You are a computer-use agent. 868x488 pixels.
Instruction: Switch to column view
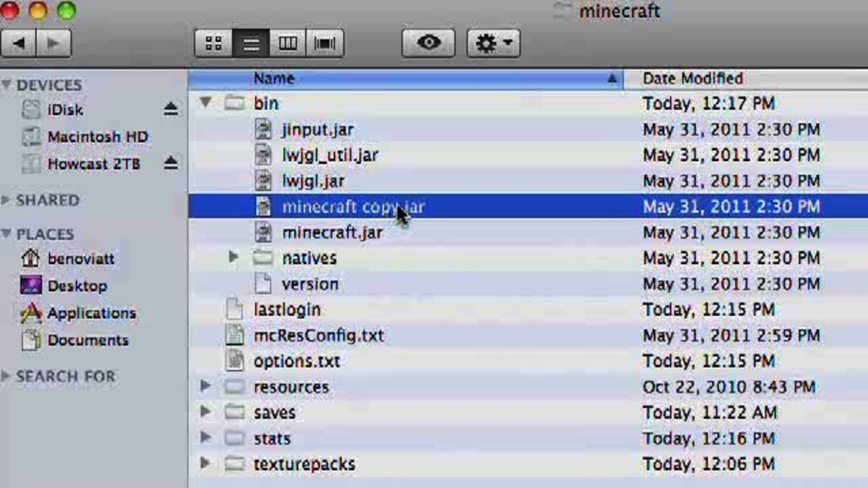pyautogui.click(x=288, y=43)
